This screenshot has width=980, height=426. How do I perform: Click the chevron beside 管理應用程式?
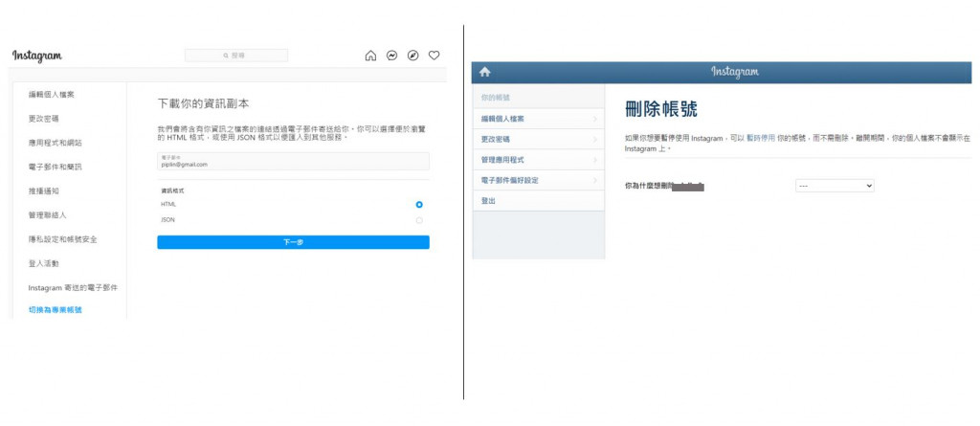594,160
